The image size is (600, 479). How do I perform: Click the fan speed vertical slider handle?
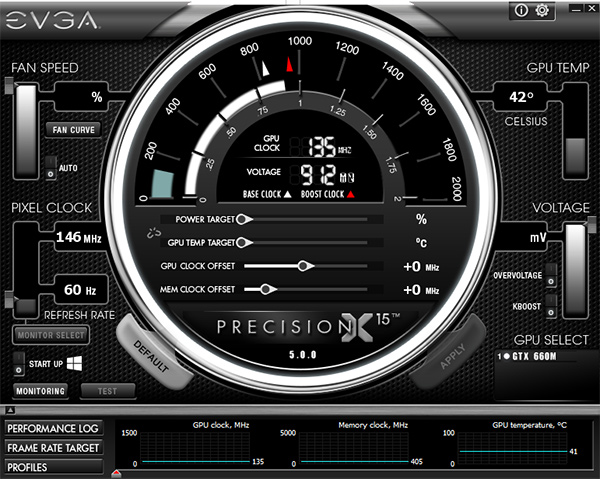click(9, 86)
